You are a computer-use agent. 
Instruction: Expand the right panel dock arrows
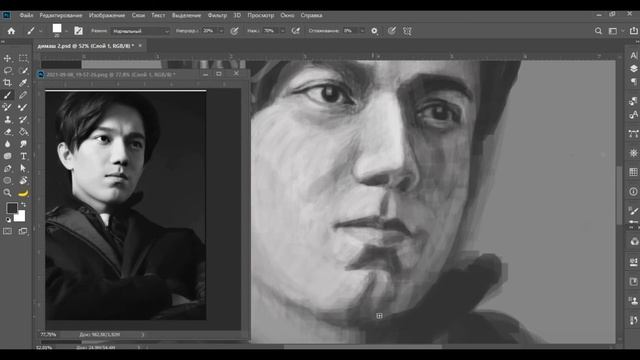click(637, 42)
